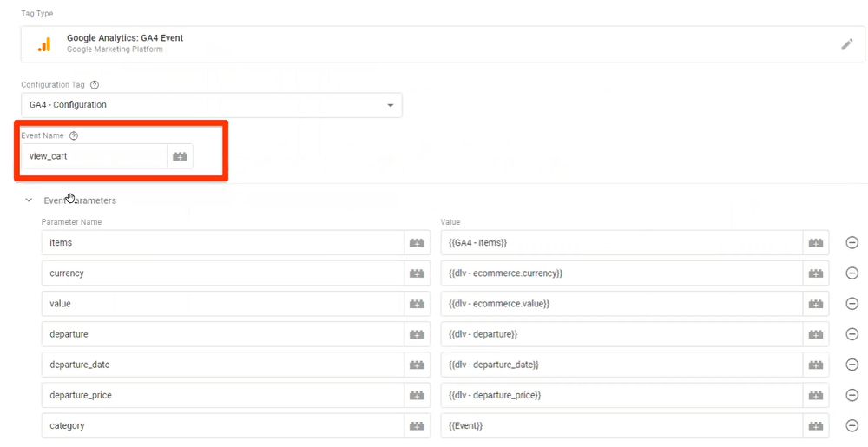Remove the value parameter row
This screenshot has width=868, height=447.
(x=852, y=304)
